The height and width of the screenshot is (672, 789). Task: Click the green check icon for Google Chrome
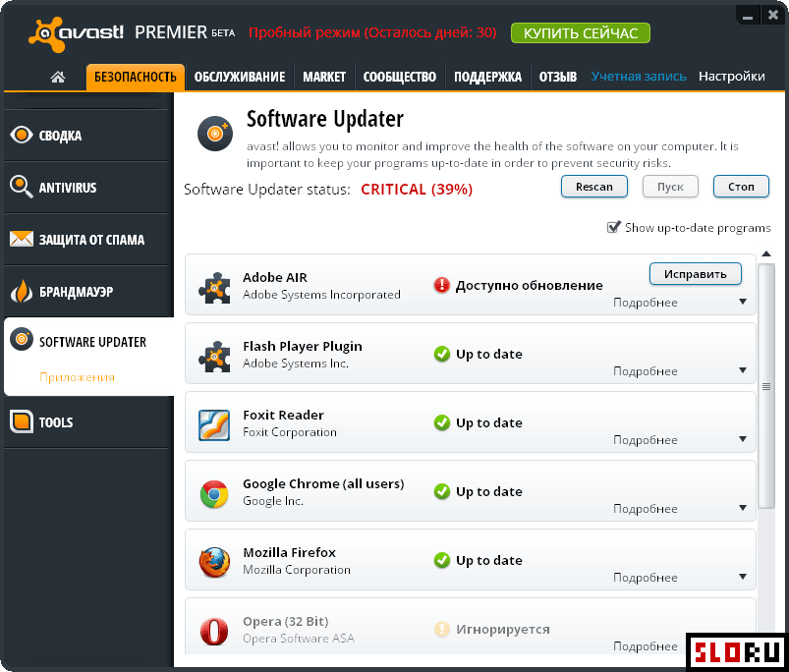442,491
